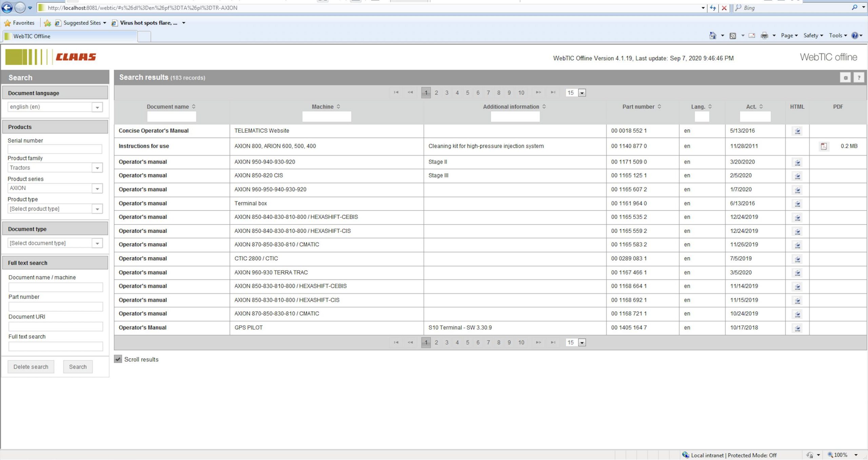Image resolution: width=868 pixels, height=460 pixels.
Task: Open HTML manual for GPS PILOT
Action: coord(797,328)
